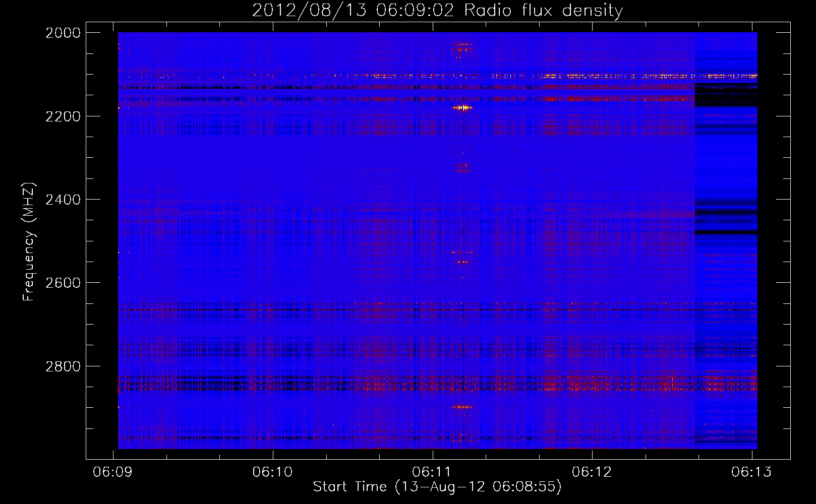Viewport: 816px width, 504px height.
Task: Select the 2800 frequency axis label
Action: [63, 366]
